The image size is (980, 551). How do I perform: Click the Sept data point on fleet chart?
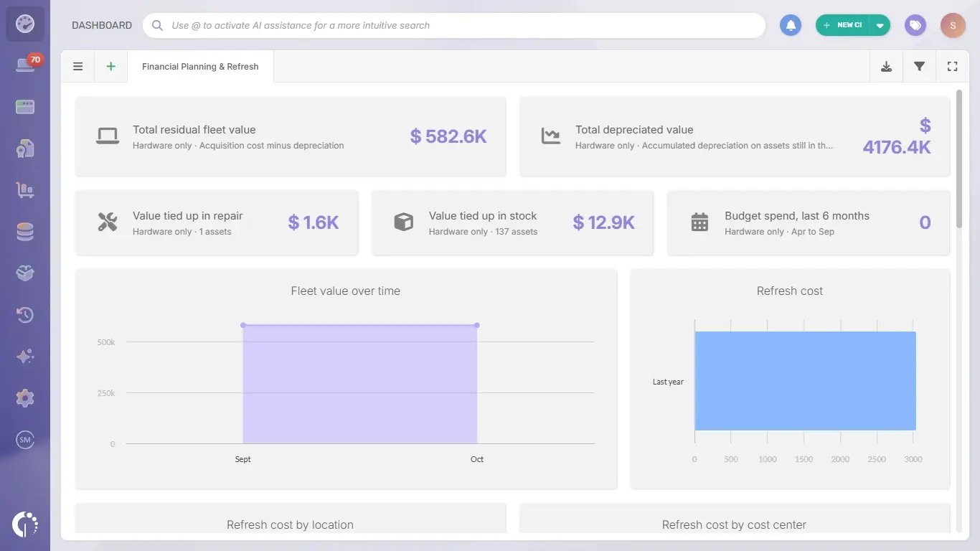coord(243,325)
